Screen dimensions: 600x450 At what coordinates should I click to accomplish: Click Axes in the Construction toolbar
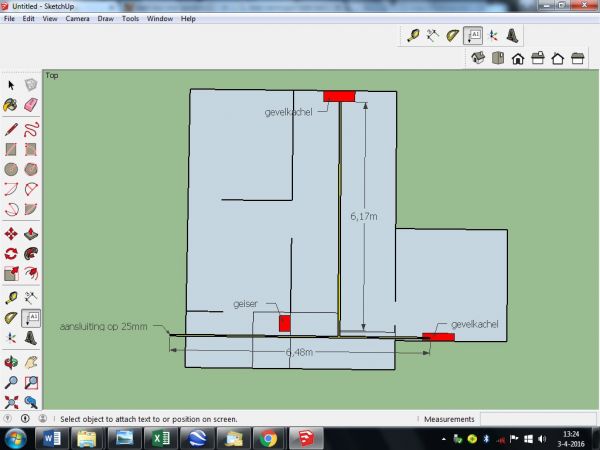click(492, 36)
